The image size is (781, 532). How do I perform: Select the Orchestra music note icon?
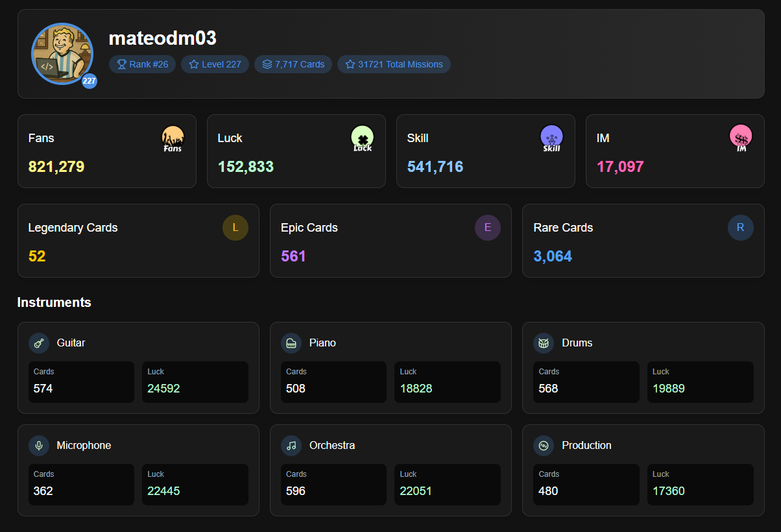[x=291, y=446]
